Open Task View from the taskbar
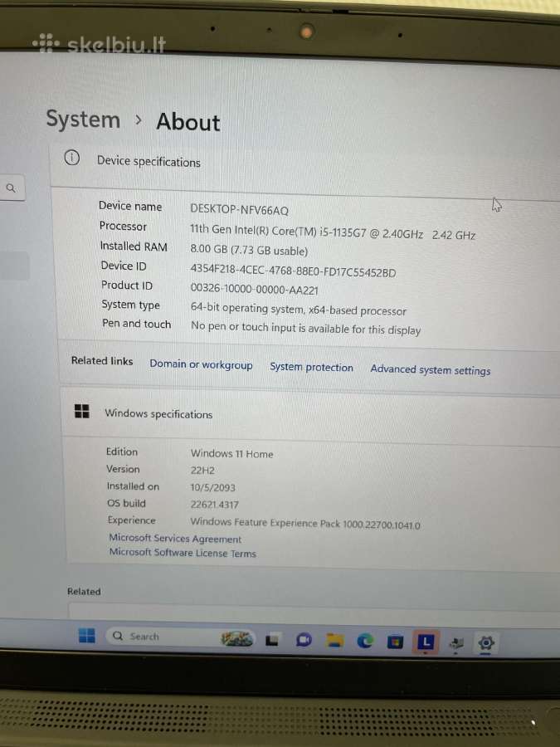 (x=272, y=640)
